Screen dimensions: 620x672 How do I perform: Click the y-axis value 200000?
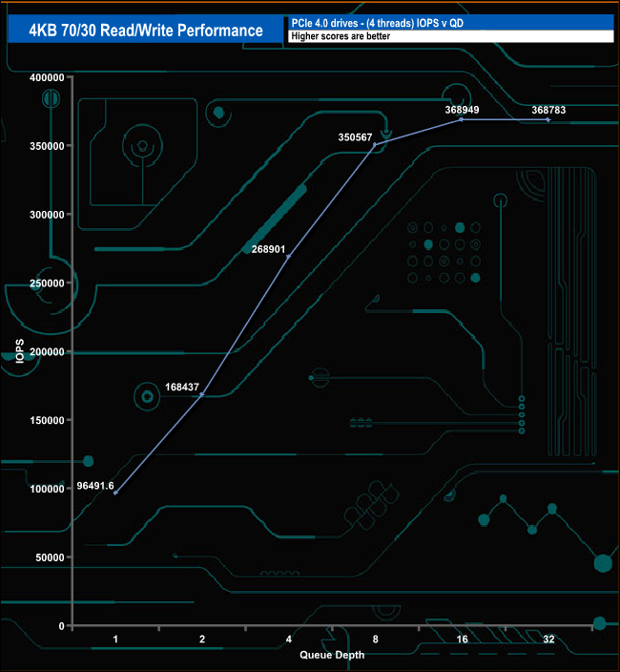47,352
